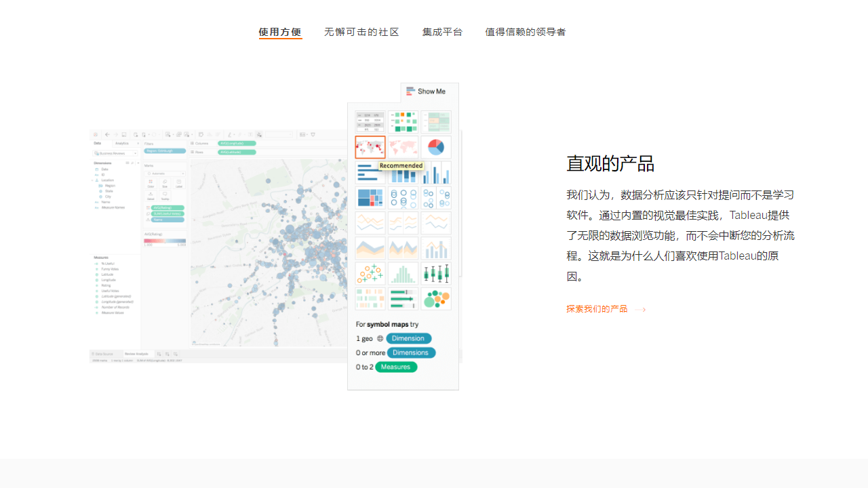
Task: Go to the Data Source tab
Action: tap(103, 354)
